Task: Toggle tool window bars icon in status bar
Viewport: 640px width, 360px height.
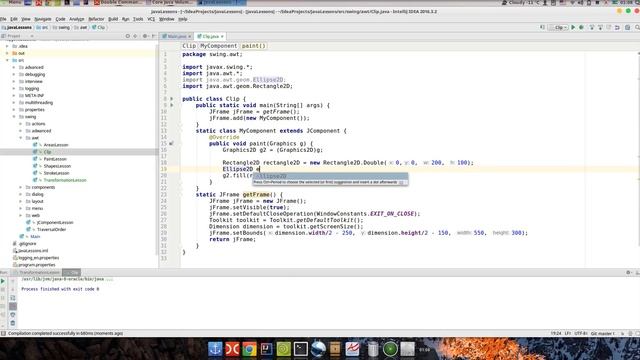Action: [3, 333]
